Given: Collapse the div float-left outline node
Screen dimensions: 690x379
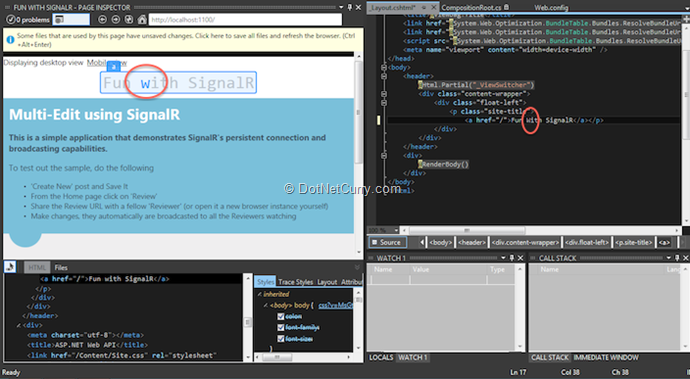Looking at the screenshot, I should (384, 103).
